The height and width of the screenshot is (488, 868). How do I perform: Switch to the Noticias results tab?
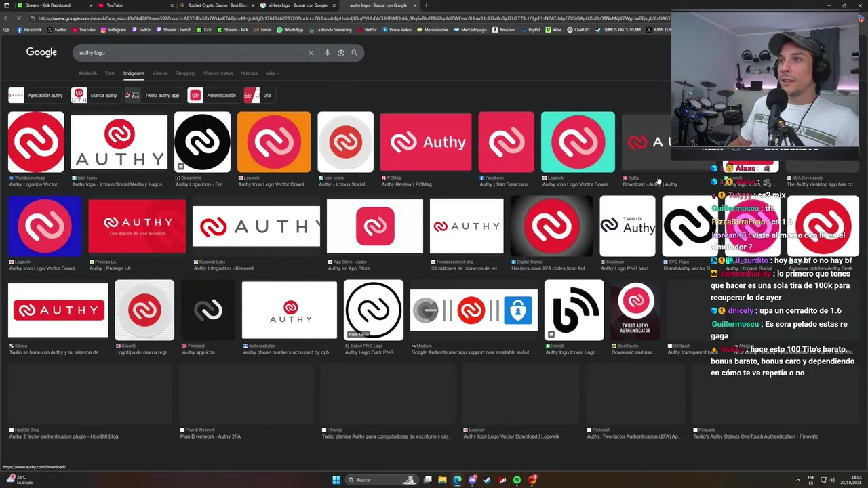click(249, 73)
